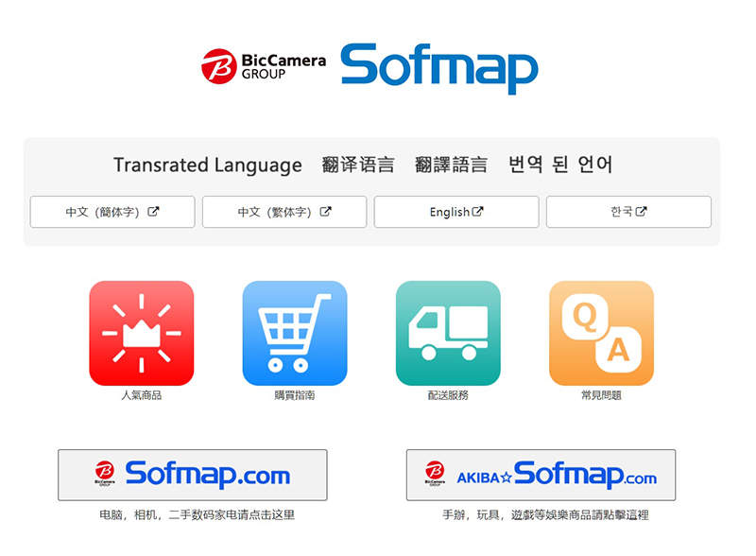
Task: Click external link icon beside English
Action: (477, 212)
